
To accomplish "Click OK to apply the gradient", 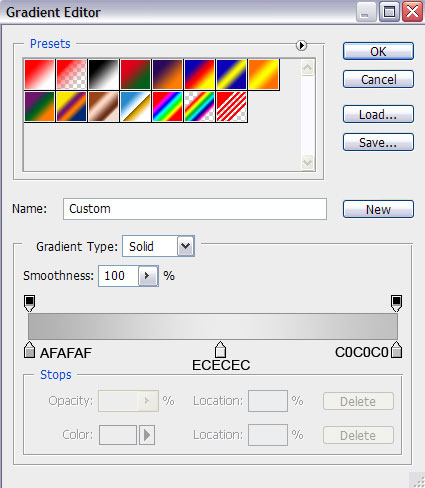I will pyautogui.click(x=378, y=51).
